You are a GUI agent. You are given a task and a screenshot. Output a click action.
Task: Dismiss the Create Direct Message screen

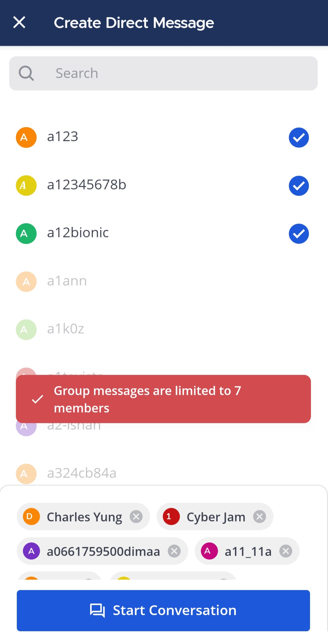pos(19,22)
